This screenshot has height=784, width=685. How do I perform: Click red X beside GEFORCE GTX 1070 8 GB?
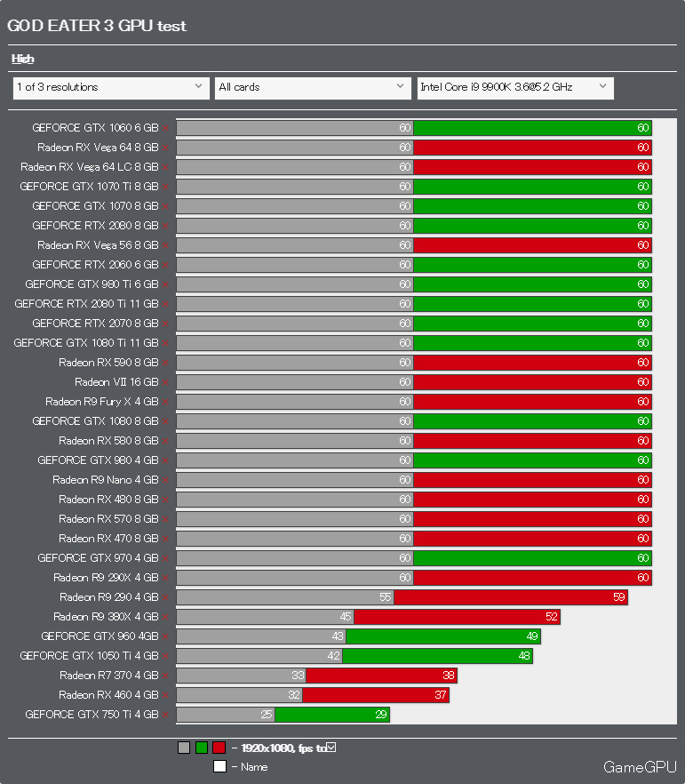tap(165, 206)
